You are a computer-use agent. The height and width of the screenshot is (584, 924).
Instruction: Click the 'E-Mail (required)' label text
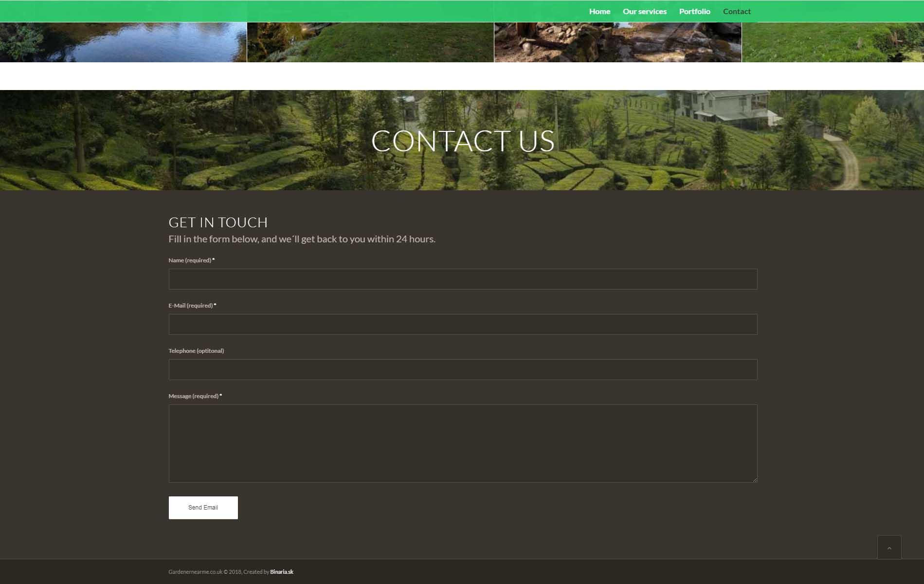pyautogui.click(x=191, y=306)
